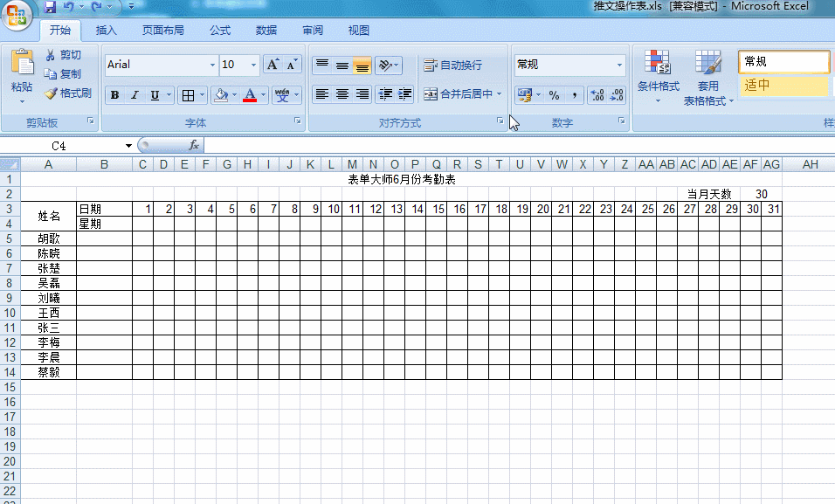Apply red font color with the A icon
The height and width of the screenshot is (504, 835).
click(x=250, y=95)
